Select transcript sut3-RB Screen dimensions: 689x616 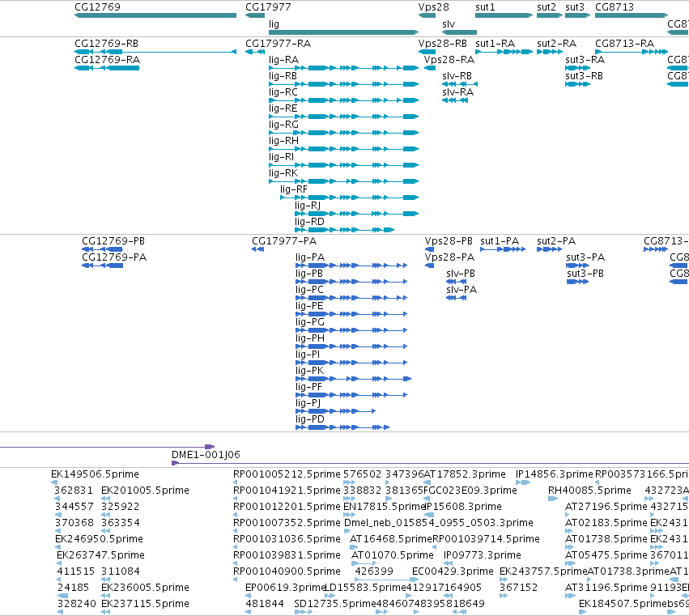click(578, 84)
